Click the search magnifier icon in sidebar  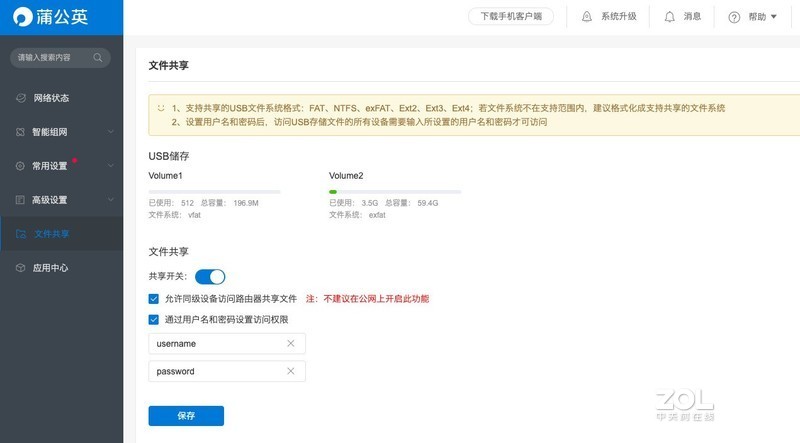click(97, 58)
